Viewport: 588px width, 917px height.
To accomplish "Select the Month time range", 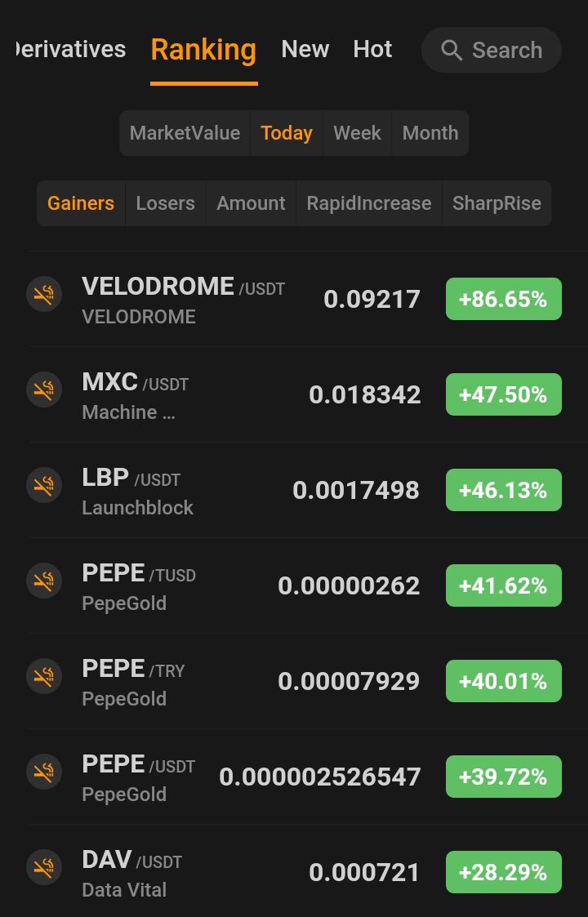I will click(x=430, y=133).
